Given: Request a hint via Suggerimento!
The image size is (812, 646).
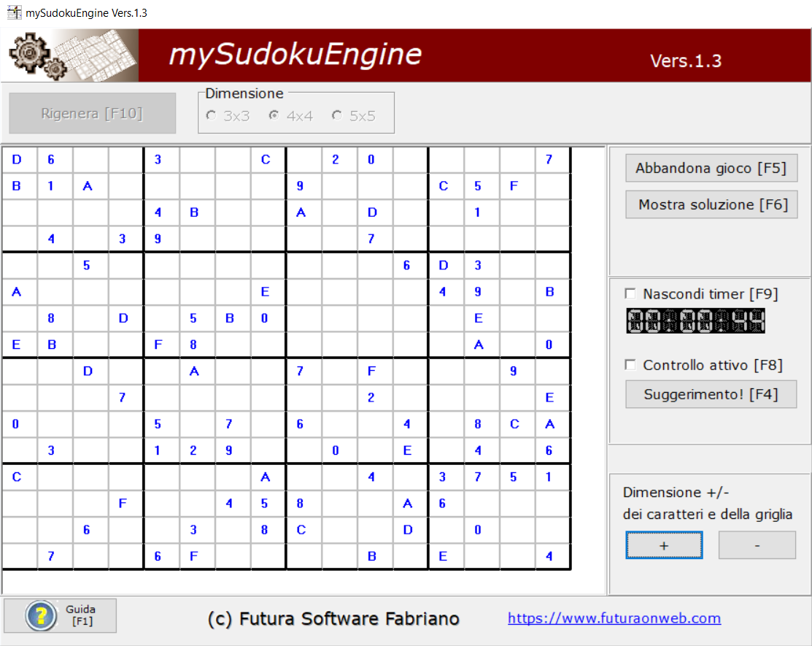Looking at the screenshot, I should (x=711, y=393).
